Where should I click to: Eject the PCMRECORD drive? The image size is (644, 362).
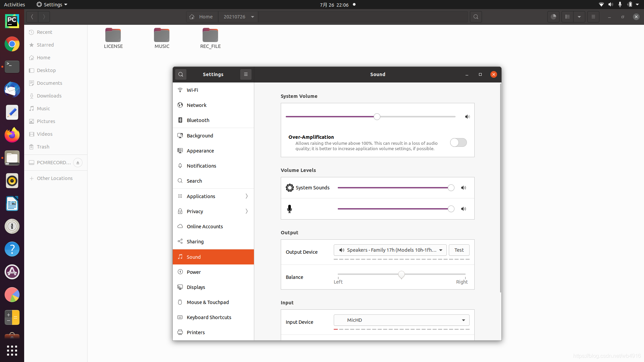click(78, 163)
